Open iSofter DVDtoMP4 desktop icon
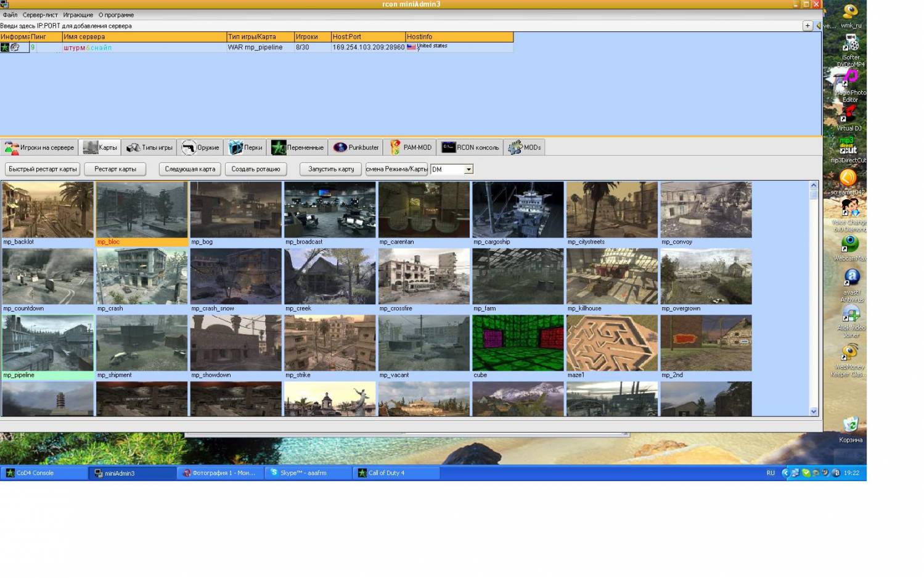924x578 pixels. [851, 51]
